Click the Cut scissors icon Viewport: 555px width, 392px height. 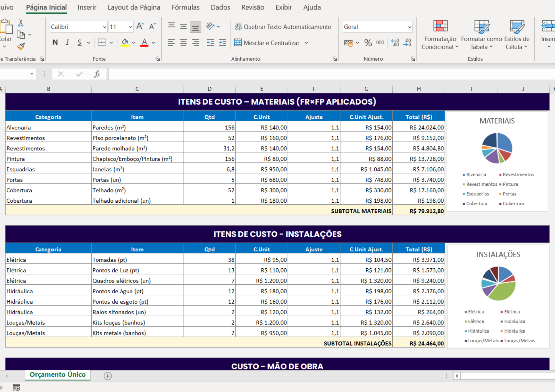[21, 23]
